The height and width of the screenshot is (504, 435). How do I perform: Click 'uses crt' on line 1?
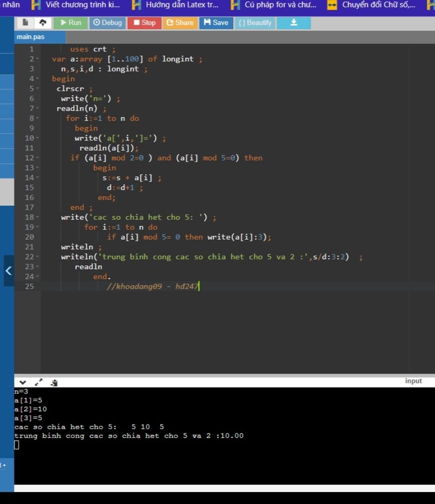pyautogui.click(x=88, y=49)
